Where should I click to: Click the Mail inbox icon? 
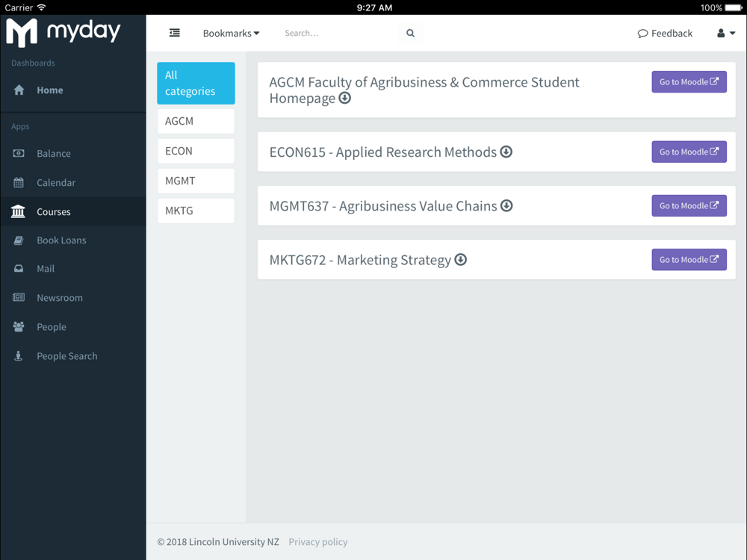(19, 269)
